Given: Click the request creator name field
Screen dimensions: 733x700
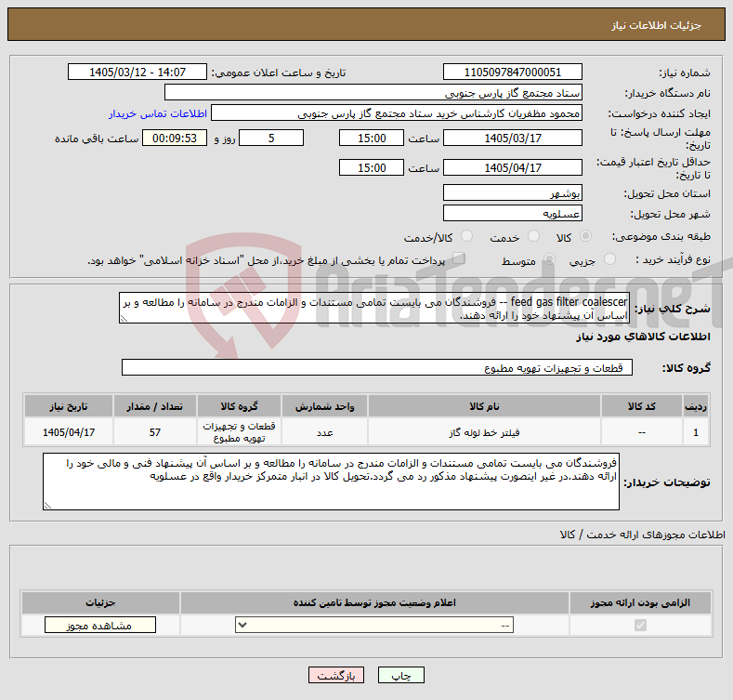Looking at the screenshot, I should pos(397,113).
